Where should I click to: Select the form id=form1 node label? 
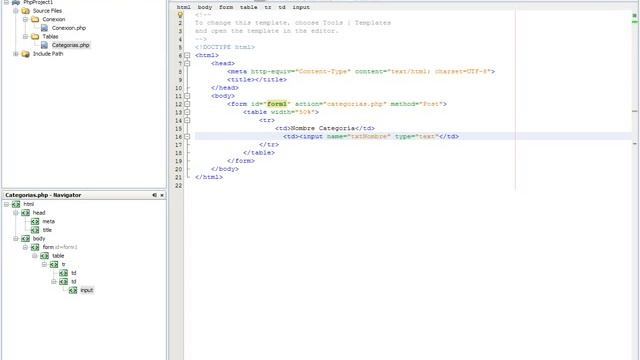(x=60, y=247)
